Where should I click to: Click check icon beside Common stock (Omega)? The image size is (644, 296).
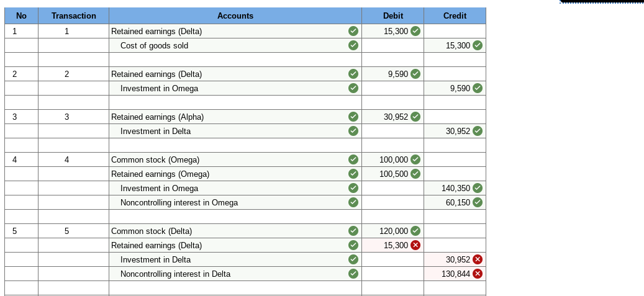coord(353,159)
